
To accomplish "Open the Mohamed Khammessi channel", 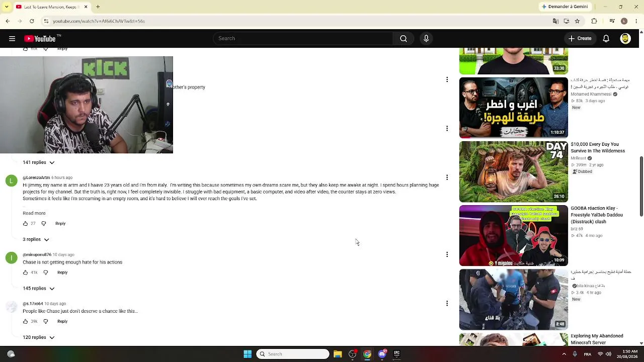I will coord(591,94).
